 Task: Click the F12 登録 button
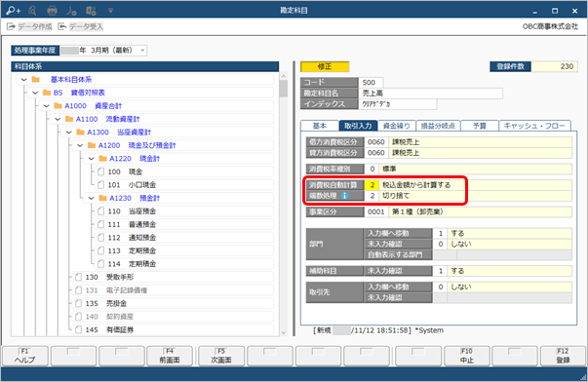point(563,356)
